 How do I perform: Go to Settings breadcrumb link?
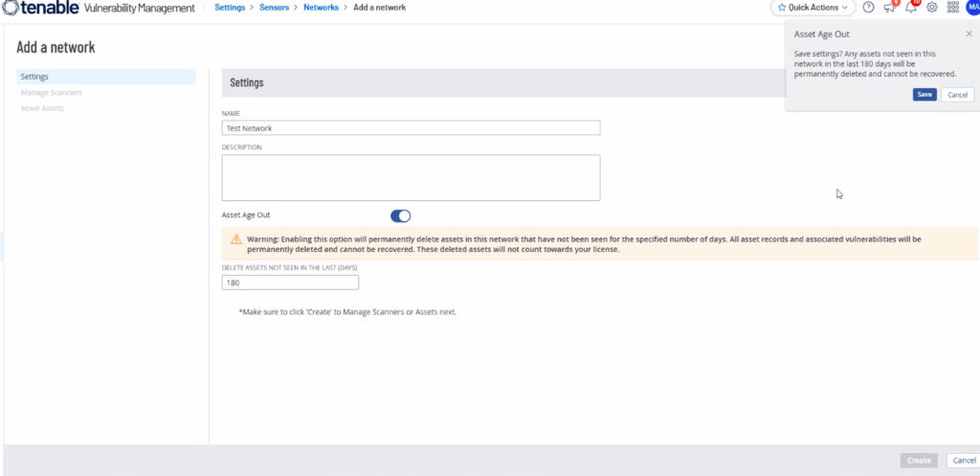click(229, 8)
